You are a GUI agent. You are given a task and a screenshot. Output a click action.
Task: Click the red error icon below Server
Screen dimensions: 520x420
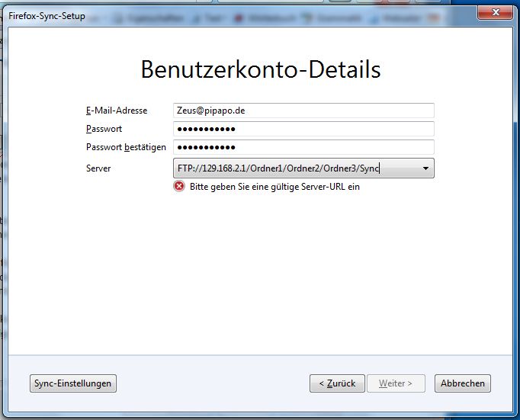pos(179,187)
